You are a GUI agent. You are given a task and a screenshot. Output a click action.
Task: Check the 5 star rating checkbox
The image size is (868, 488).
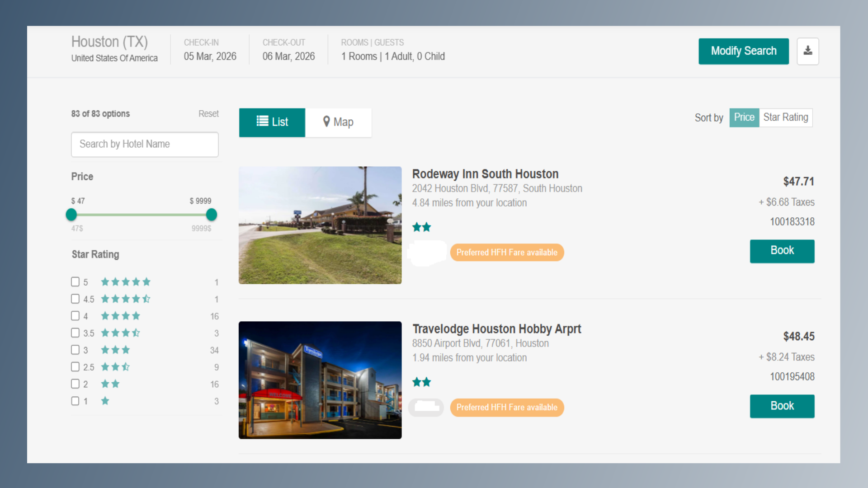(75, 282)
